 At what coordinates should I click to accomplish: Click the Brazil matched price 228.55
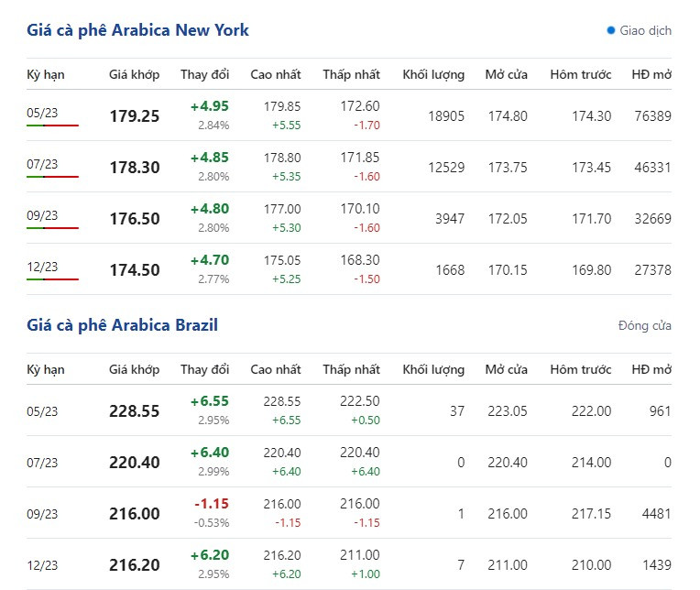(135, 411)
